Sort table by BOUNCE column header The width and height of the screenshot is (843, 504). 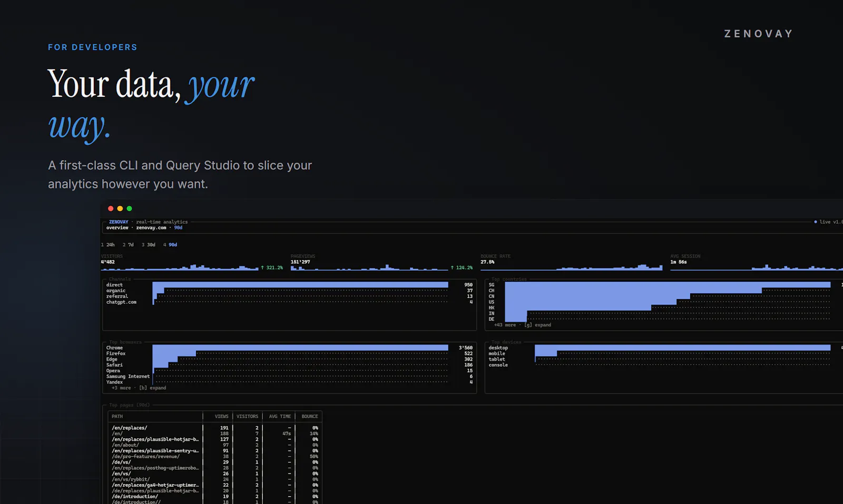point(310,417)
